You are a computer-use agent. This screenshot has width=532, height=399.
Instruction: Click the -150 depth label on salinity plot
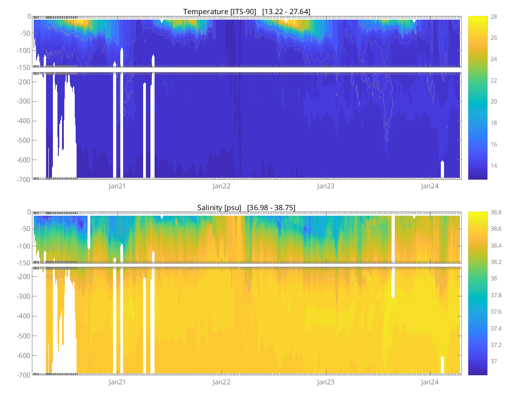(x=22, y=263)
